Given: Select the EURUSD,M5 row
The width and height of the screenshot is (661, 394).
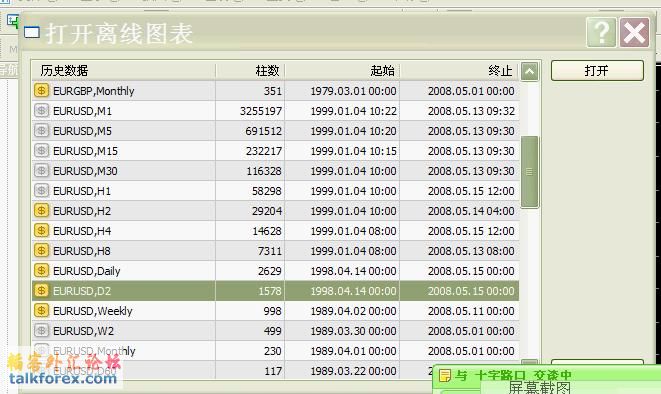Looking at the screenshot, I should coord(276,131).
